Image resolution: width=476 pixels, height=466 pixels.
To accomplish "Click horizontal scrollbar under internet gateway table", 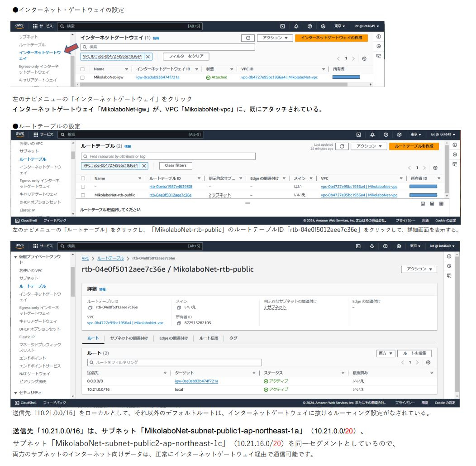I will click(x=214, y=84).
